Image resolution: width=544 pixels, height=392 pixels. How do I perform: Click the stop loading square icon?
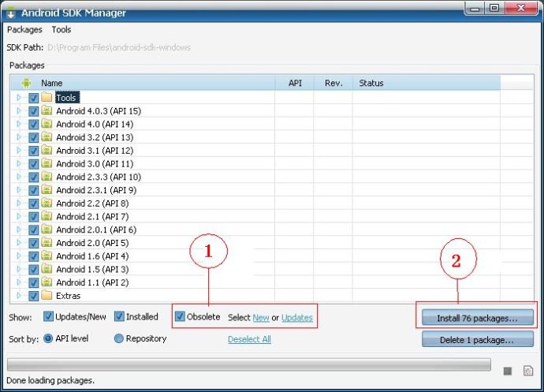(x=507, y=371)
